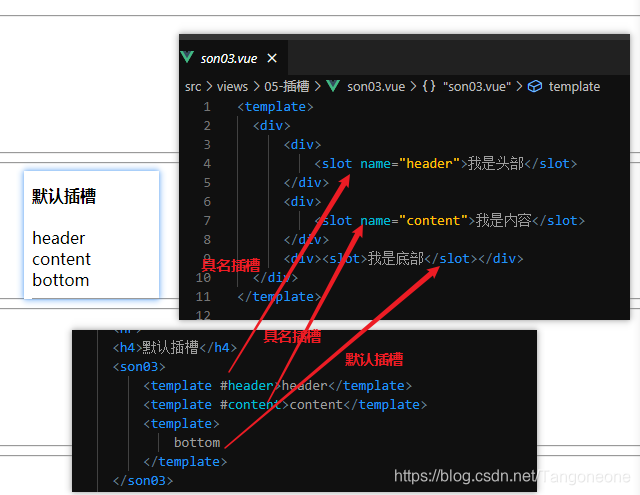640x495 pixels.
Task: Click 'header' text in preview box
Action: coord(59,238)
